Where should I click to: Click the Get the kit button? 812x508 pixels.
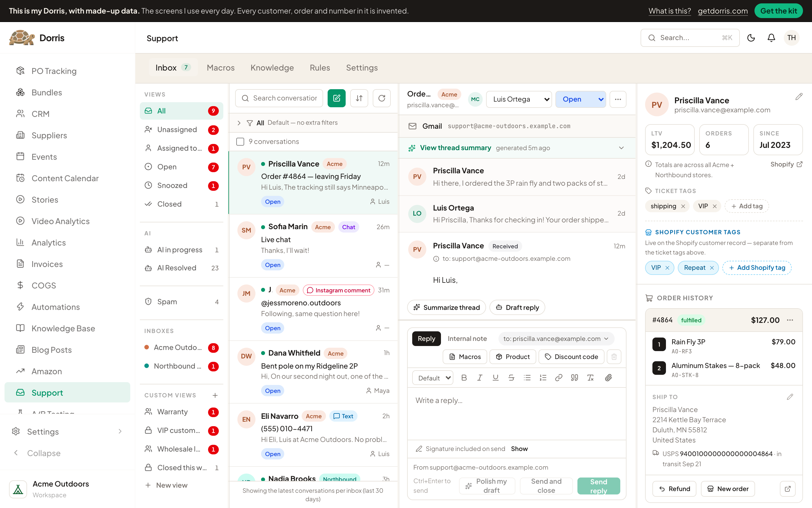pyautogui.click(x=778, y=11)
